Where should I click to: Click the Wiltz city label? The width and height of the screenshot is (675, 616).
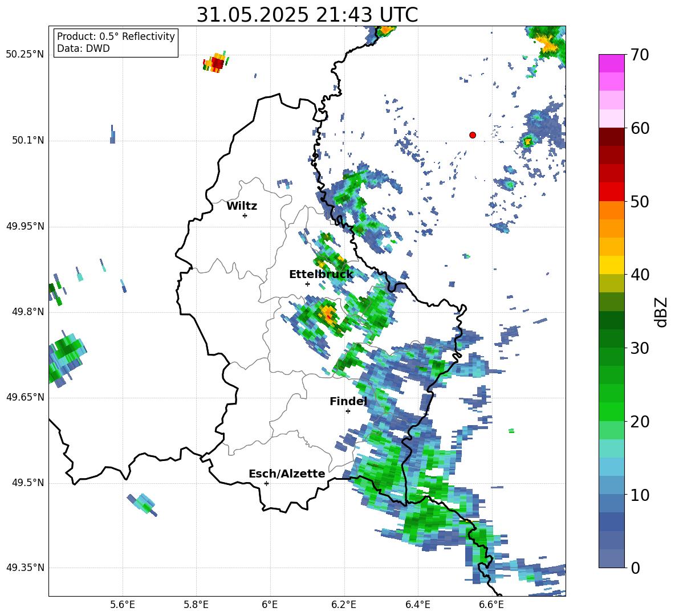tap(242, 206)
